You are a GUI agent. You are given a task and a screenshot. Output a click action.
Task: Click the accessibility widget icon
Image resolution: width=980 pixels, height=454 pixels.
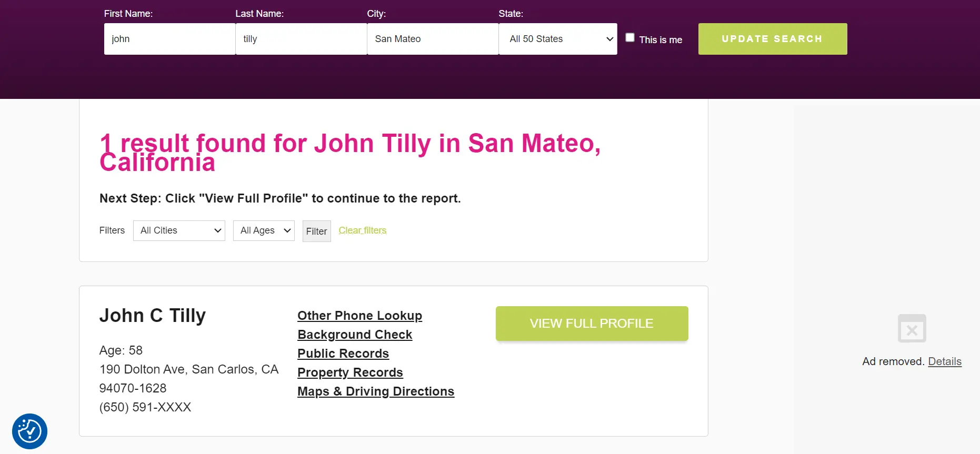click(29, 431)
